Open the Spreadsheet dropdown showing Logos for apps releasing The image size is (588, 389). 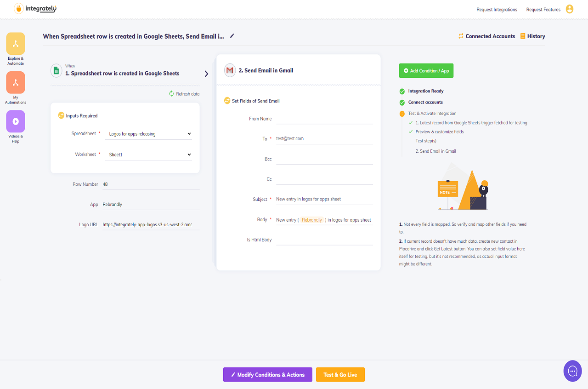click(148, 133)
